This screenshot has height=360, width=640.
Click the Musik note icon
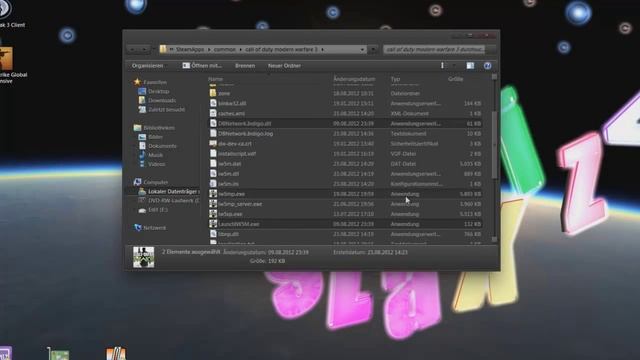(142, 155)
